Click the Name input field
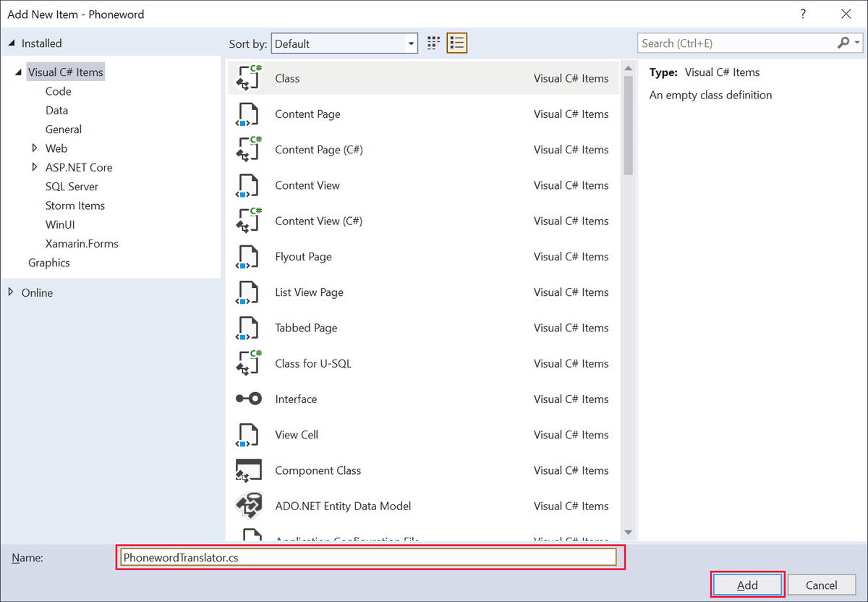Image resolution: width=868 pixels, height=602 pixels. [368, 557]
